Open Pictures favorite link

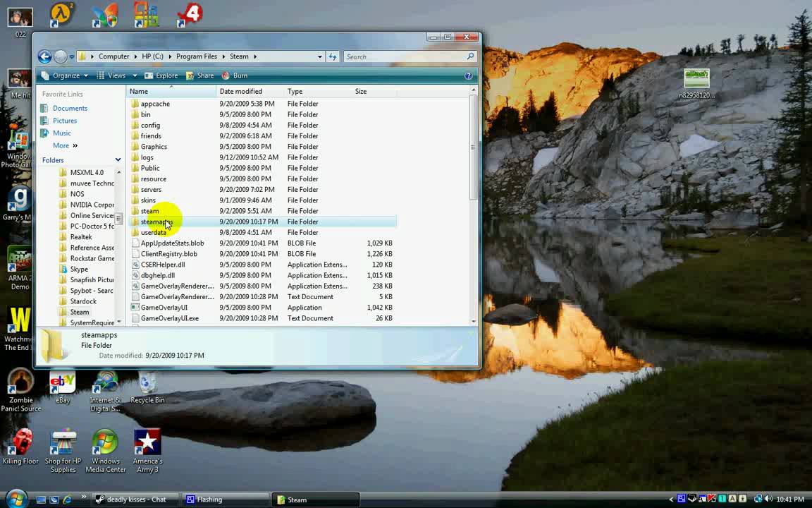65,121
